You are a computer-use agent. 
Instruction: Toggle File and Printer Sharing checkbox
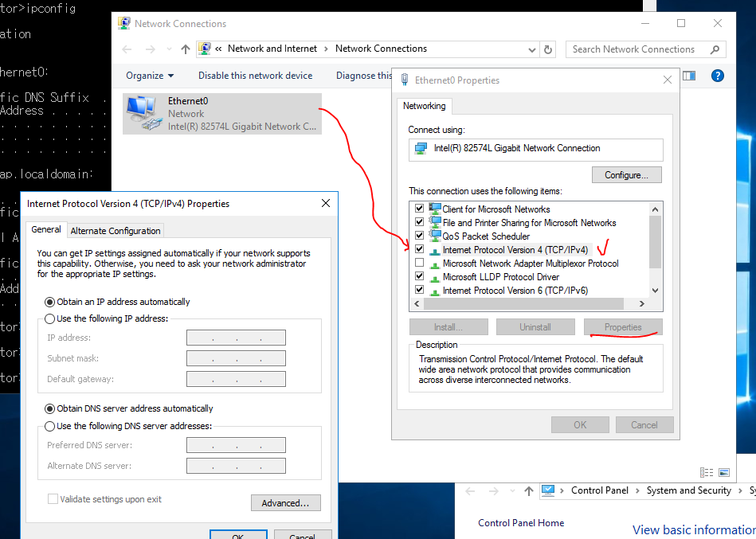pos(420,222)
